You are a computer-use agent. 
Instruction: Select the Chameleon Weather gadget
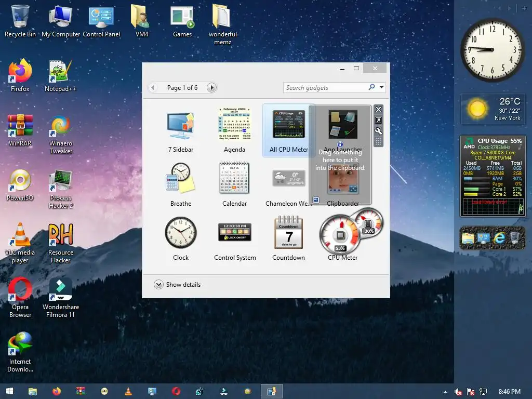click(x=288, y=184)
